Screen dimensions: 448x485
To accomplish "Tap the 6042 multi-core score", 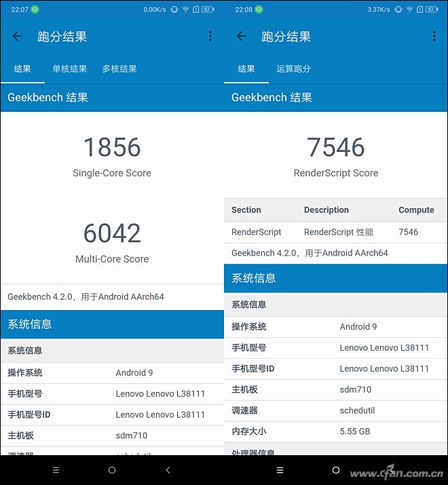I will [x=112, y=233].
